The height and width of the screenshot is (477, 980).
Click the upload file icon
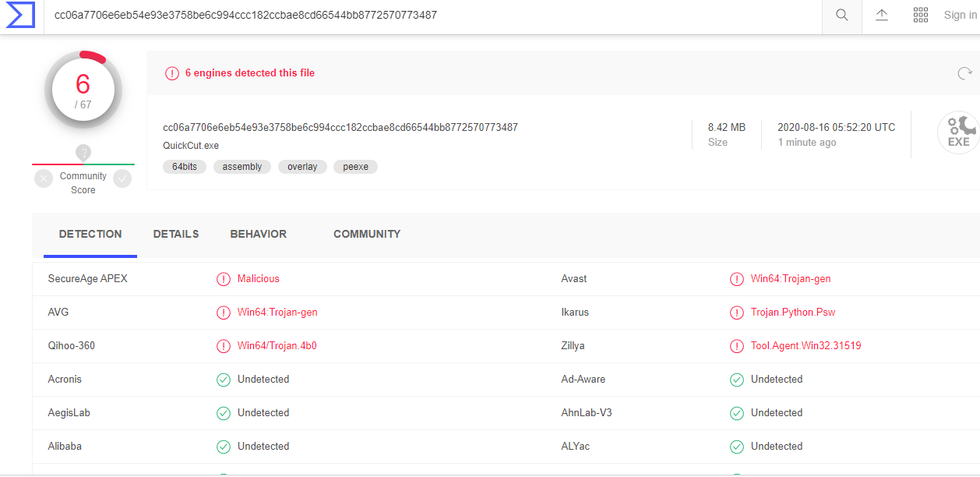882,16
